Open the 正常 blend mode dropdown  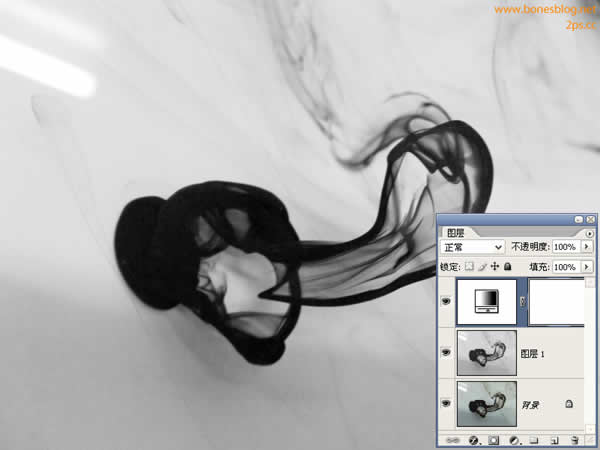point(473,247)
